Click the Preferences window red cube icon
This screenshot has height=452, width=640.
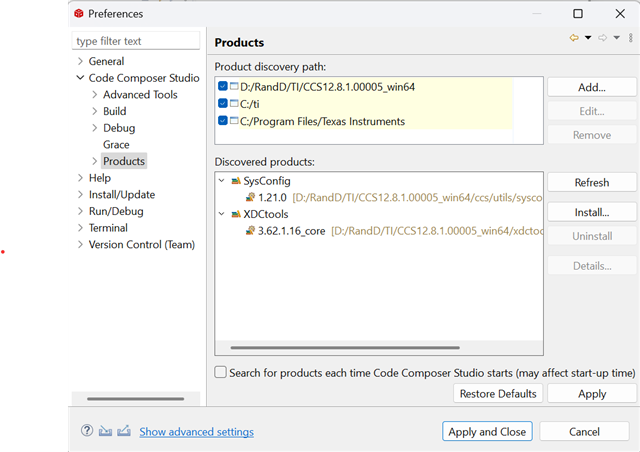tap(79, 13)
